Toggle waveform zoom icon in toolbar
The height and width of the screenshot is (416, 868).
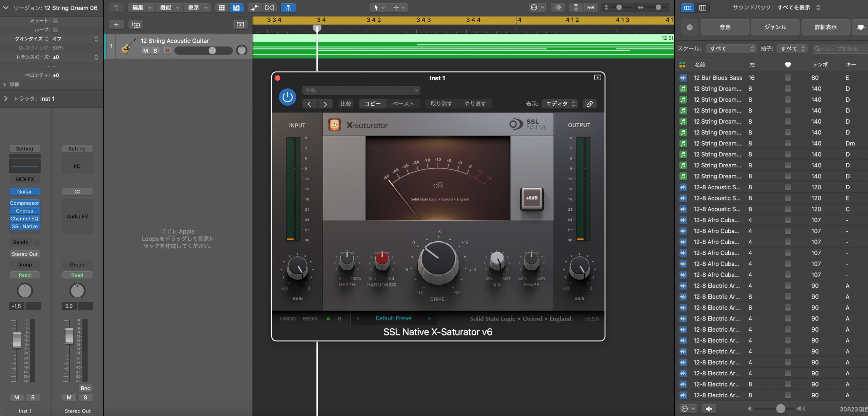point(557,7)
